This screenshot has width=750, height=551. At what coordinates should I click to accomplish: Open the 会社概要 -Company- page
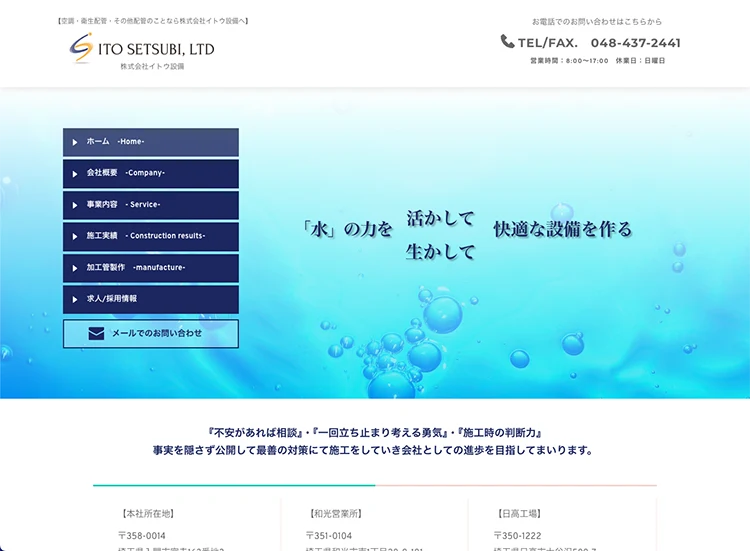[x=151, y=174]
